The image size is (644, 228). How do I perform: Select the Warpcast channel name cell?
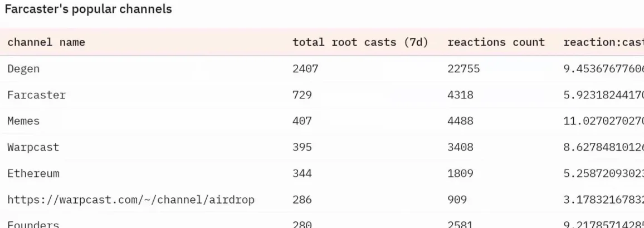coord(33,147)
